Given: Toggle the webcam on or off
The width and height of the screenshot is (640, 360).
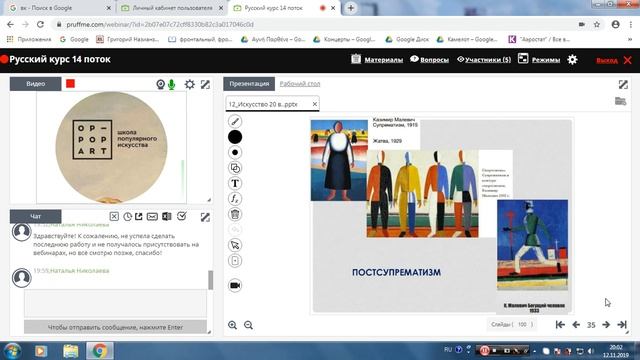Looking at the screenshot, I should point(160,84).
